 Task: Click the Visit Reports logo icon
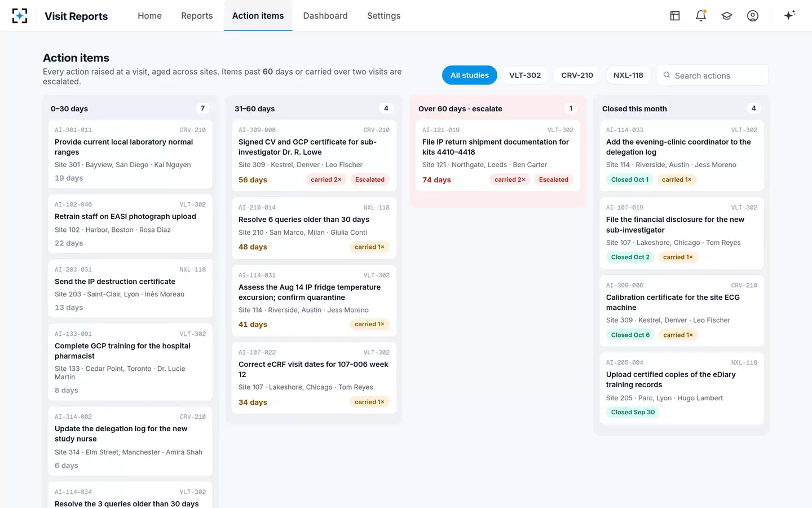(20, 16)
